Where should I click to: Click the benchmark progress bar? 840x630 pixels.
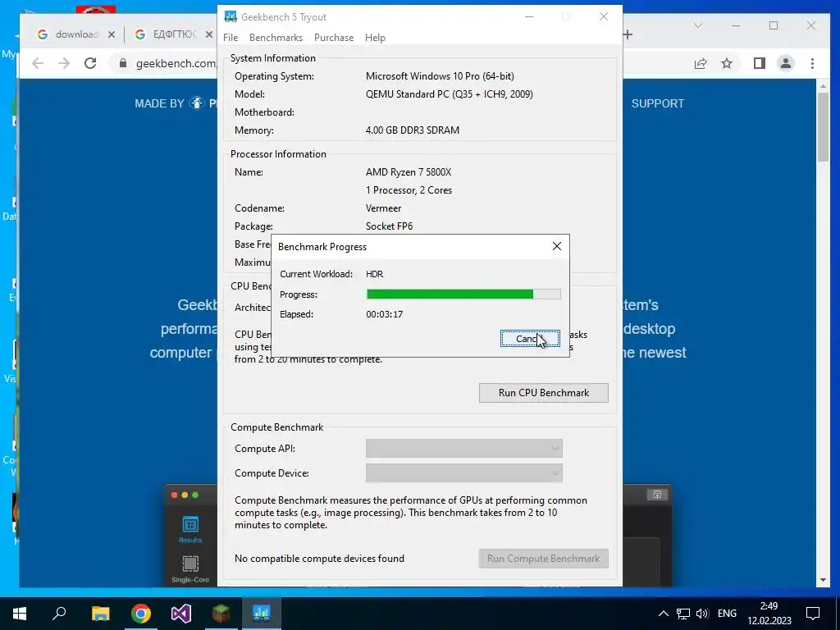point(463,294)
